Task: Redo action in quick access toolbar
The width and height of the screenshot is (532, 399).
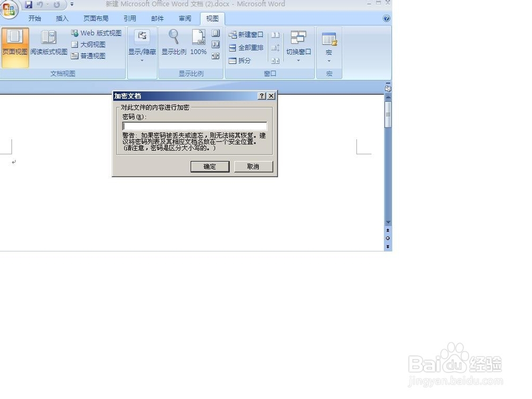Action: tap(57, 4)
